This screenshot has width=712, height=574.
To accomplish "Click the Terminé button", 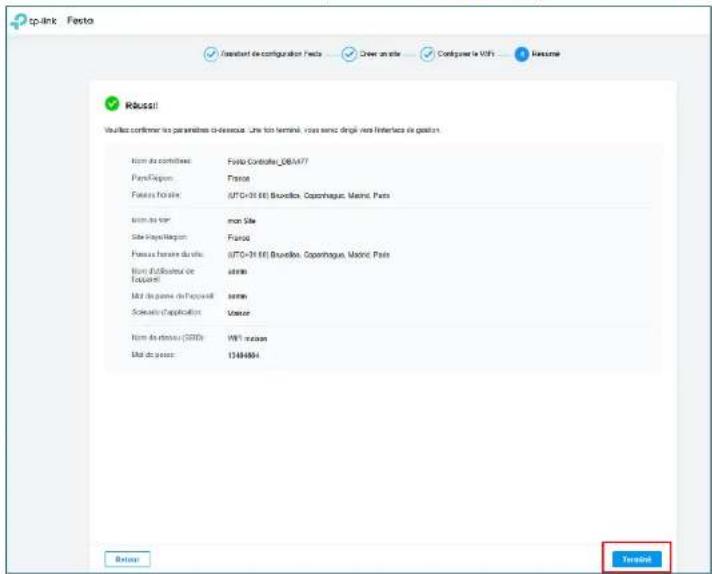I will (637, 559).
